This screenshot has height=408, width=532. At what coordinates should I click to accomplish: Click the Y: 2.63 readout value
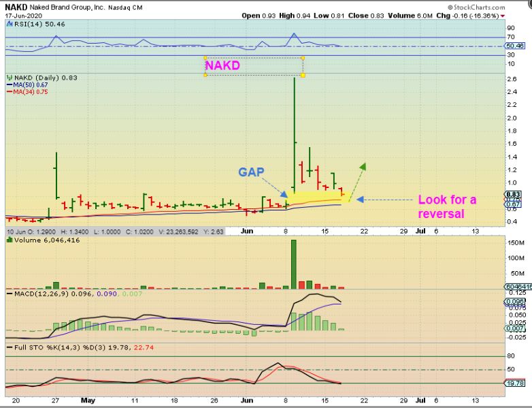(x=213, y=232)
